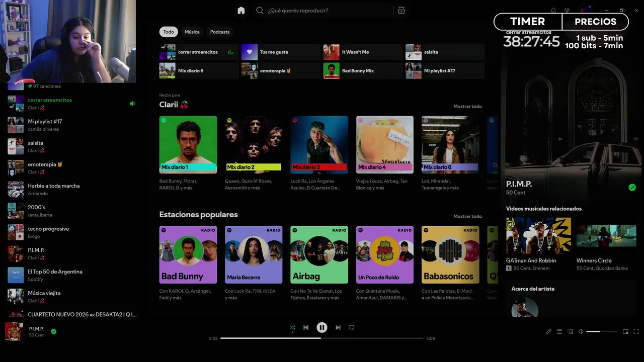This screenshot has height=362, width=644.
Task: Open the lyrics microphone icon
Action: point(549,331)
